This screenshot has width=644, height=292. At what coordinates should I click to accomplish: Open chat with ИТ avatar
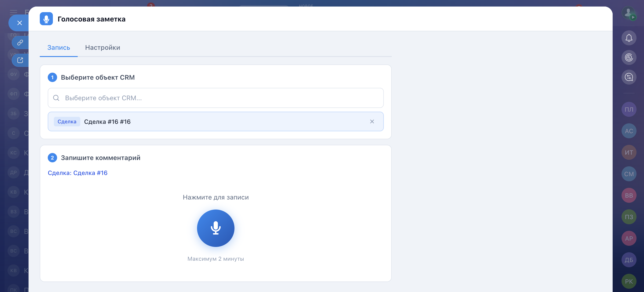coord(629,152)
